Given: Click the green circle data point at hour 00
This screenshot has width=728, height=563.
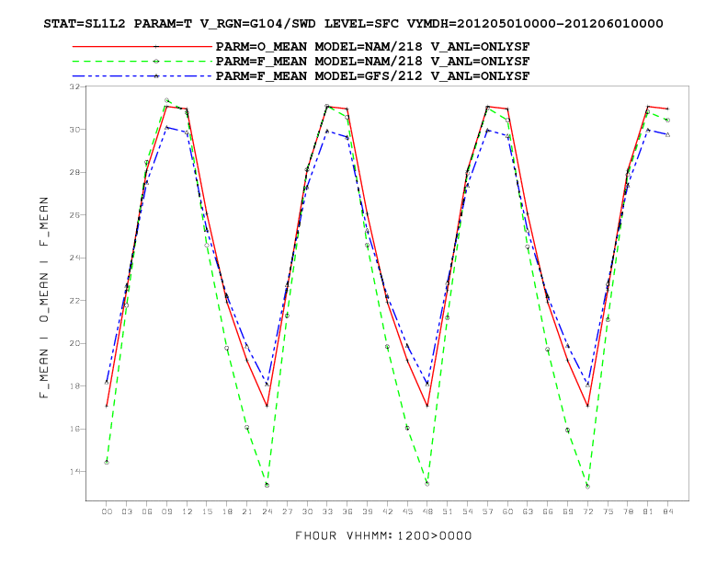Looking at the screenshot, I should click(107, 462).
